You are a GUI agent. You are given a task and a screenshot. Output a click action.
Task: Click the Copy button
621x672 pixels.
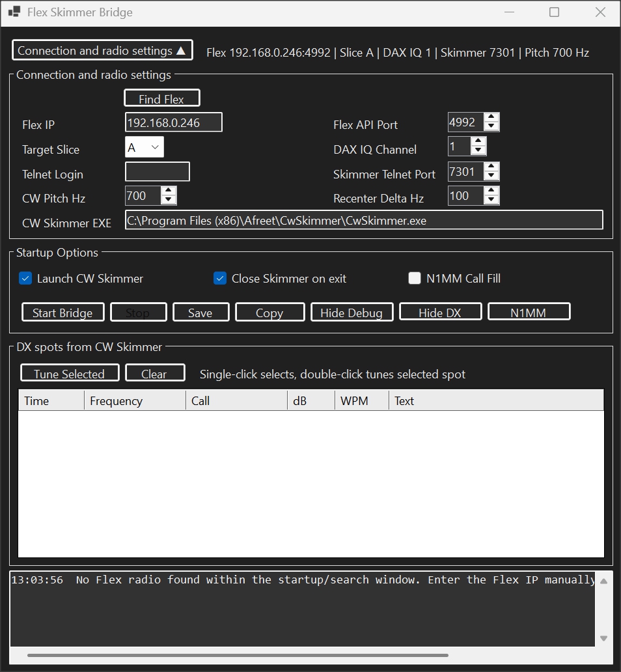tap(269, 312)
